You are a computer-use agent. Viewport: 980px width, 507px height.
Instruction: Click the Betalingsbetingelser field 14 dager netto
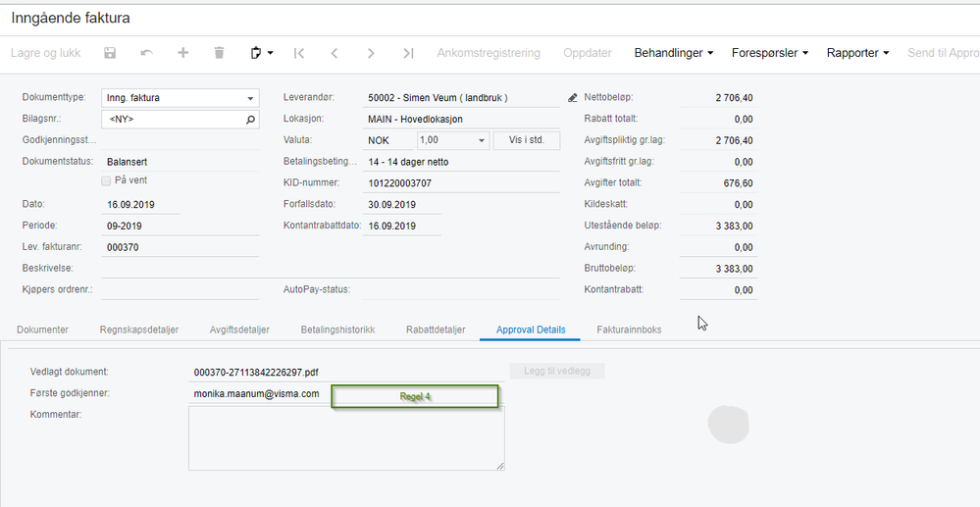click(461, 162)
